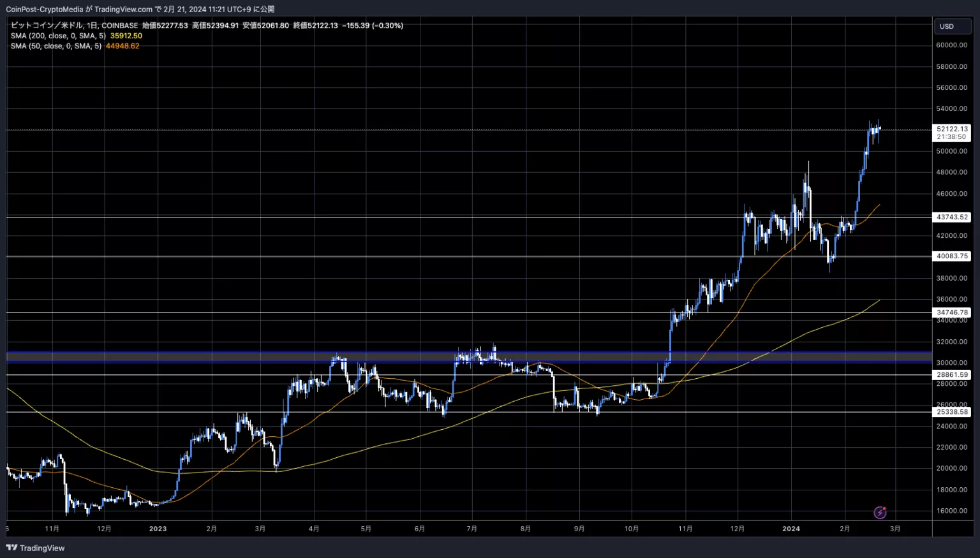Click the 12月 2023 label near 2024
Screen dimensions: 980x558
(x=738, y=529)
